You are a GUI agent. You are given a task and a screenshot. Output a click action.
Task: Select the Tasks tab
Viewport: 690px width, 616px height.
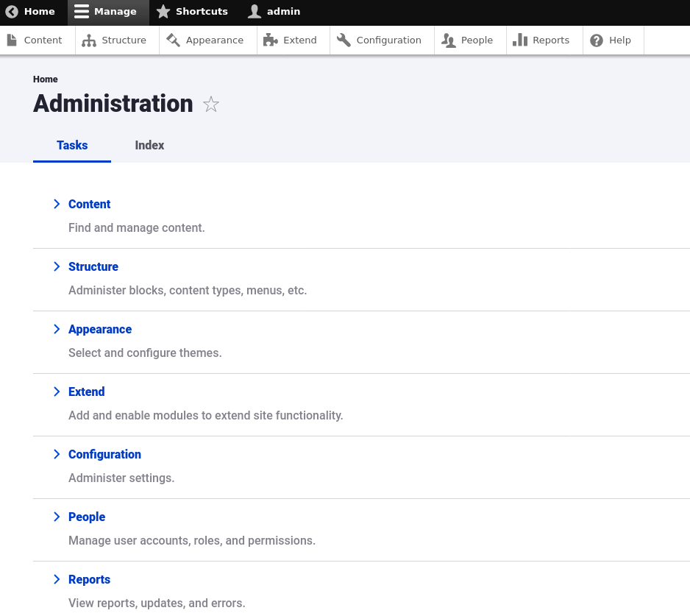click(x=72, y=145)
